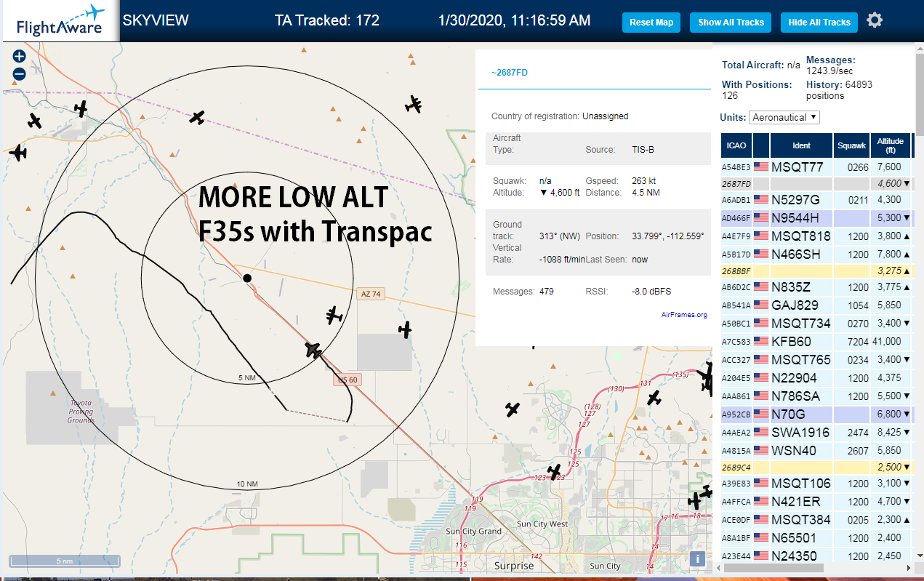Screen dimensions: 924x581
Task: Click Hide All Tracks button
Action: (x=819, y=23)
